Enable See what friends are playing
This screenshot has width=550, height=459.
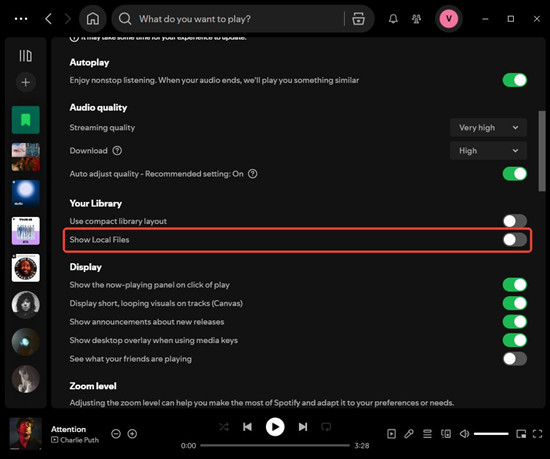tap(515, 359)
